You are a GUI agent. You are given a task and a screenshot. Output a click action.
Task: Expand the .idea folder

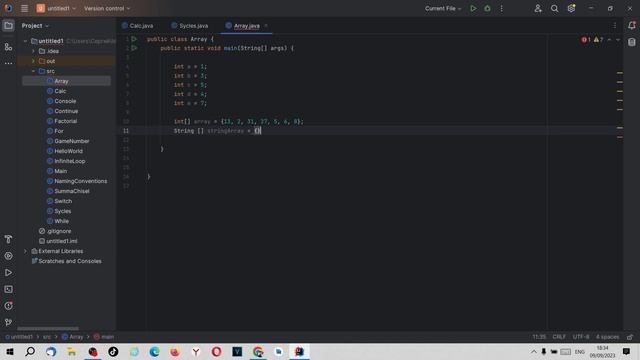(x=33, y=51)
